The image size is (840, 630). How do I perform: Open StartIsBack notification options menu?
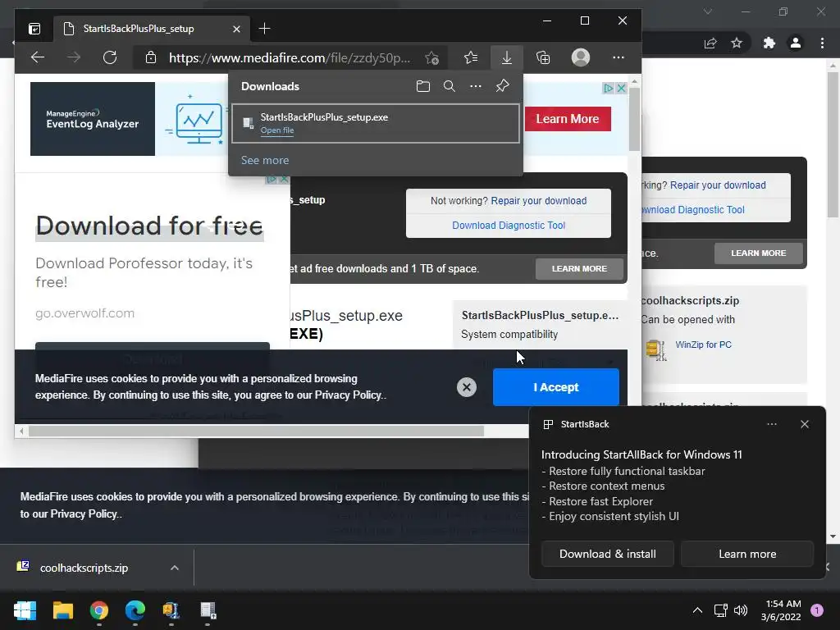tap(772, 424)
